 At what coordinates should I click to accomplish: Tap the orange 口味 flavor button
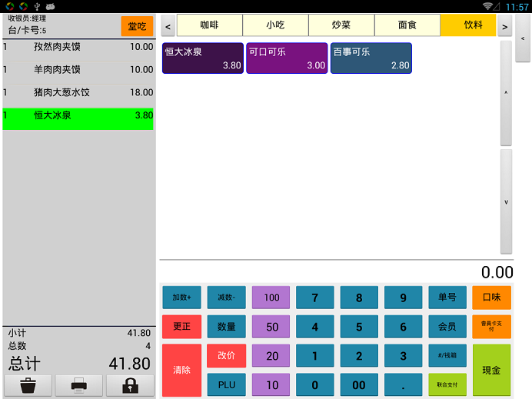click(491, 298)
